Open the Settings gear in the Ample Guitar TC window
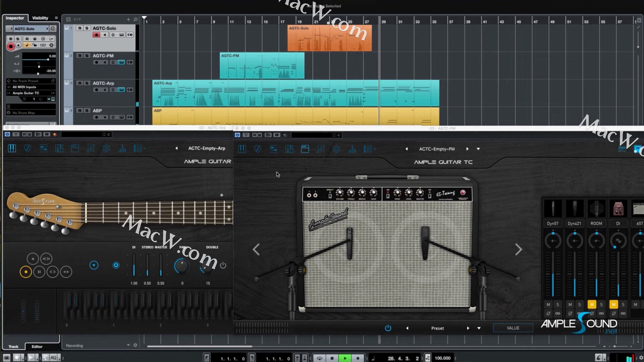Viewport: 644px width, 362px height. (x=336, y=149)
